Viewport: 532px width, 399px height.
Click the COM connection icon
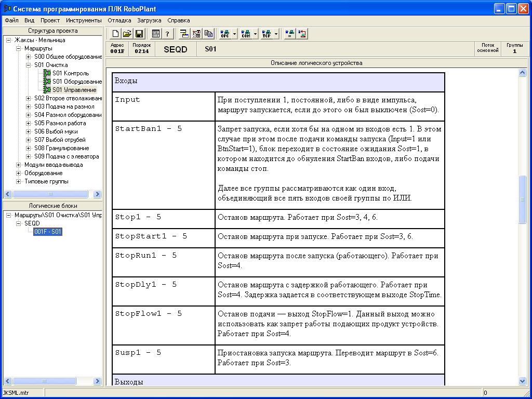[x=246, y=34]
